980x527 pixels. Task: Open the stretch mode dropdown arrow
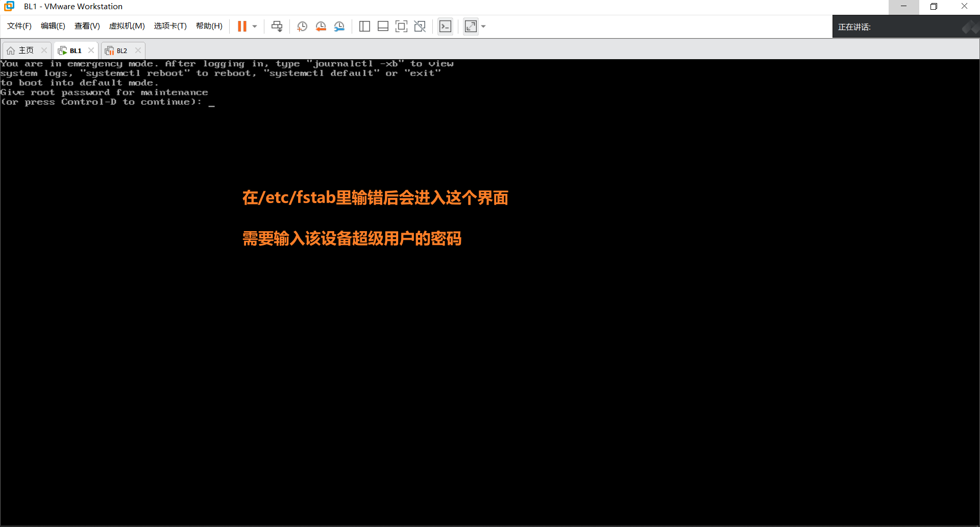(483, 26)
